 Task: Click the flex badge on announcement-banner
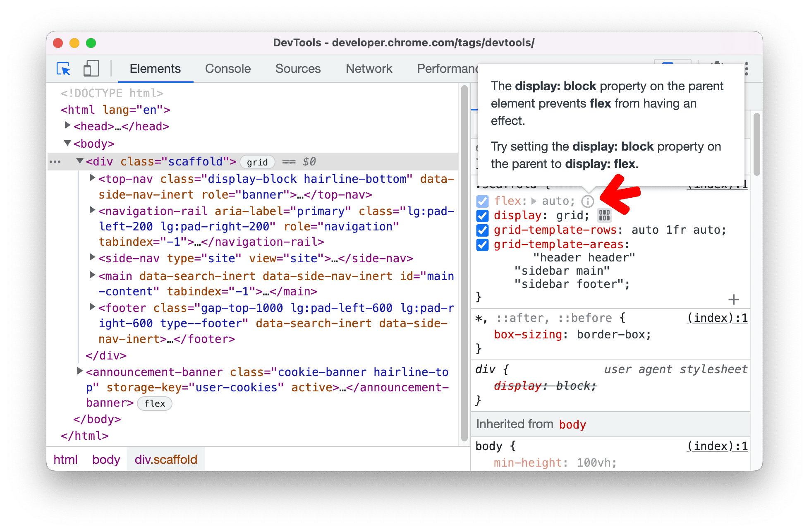[156, 404]
